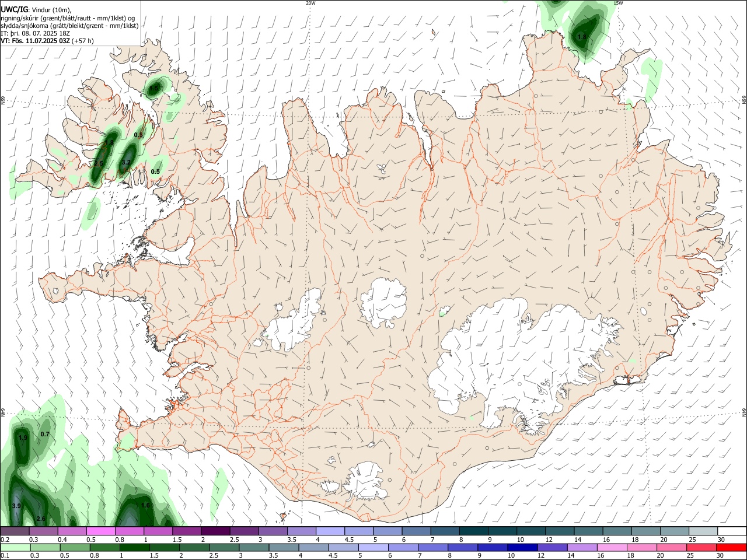
Task: Click upper legend swatch between 12 and 14
Action: (558, 531)
